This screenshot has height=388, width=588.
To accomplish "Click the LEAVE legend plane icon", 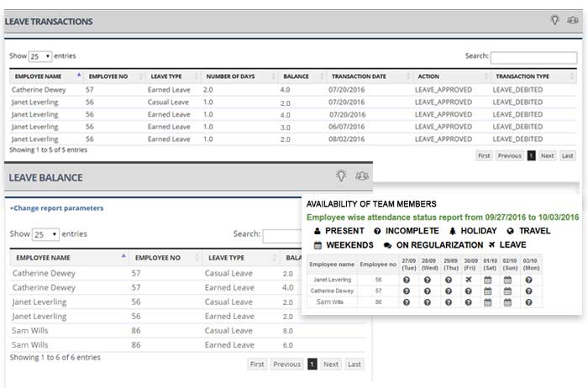I will pyautogui.click(x=491, y=244).
